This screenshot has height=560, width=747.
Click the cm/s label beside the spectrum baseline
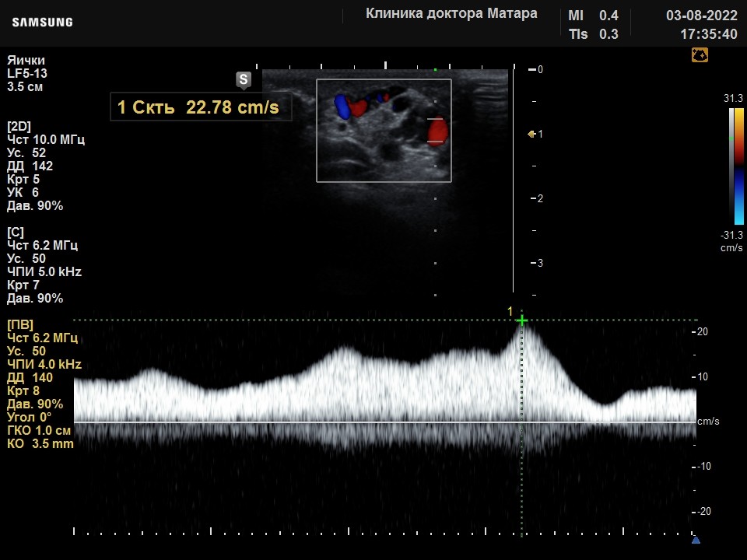(x=708, y=422)
